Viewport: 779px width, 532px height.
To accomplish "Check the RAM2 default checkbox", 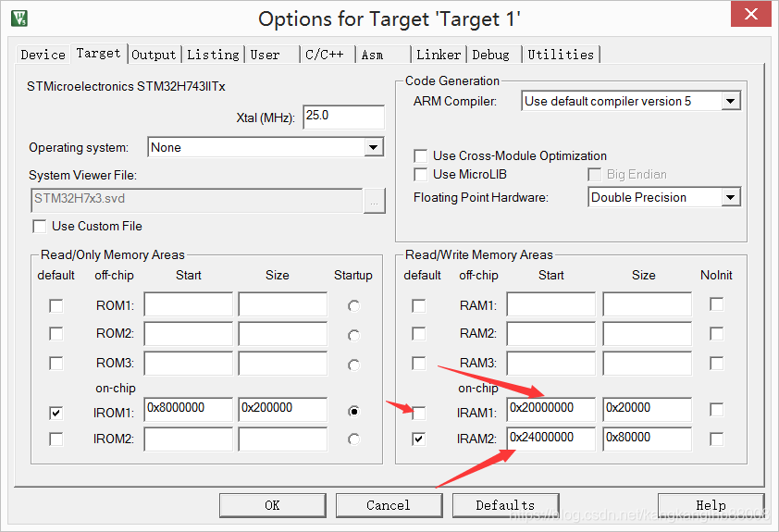I will 419,333.
